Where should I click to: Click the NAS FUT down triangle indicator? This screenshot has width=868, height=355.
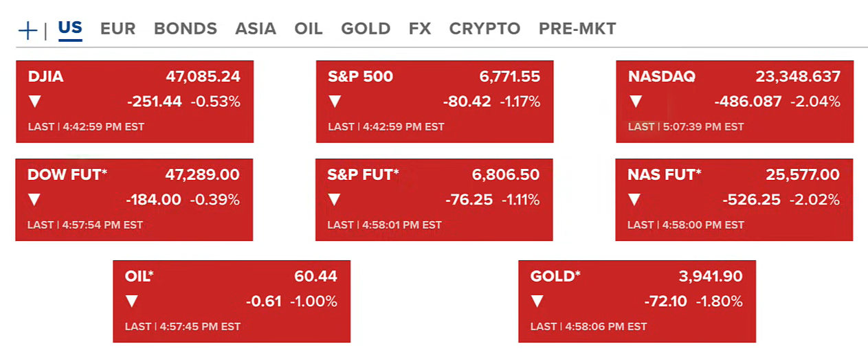(634, 200)
